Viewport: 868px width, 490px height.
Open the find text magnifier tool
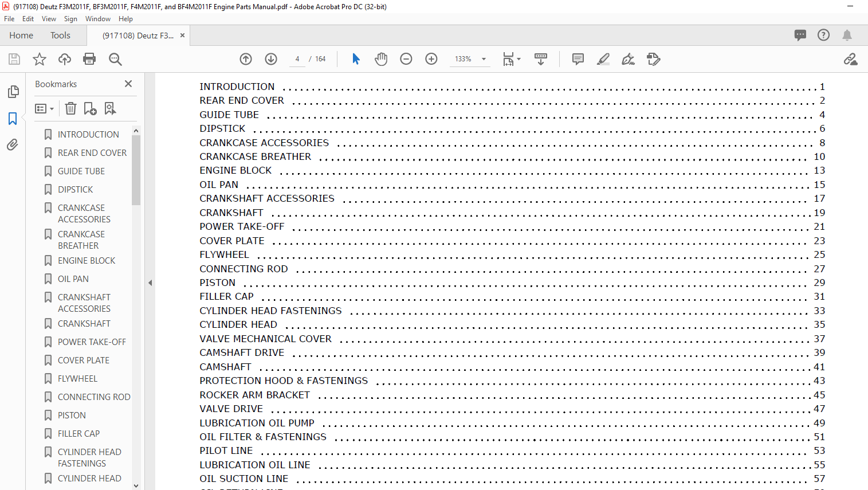[115, 59]
